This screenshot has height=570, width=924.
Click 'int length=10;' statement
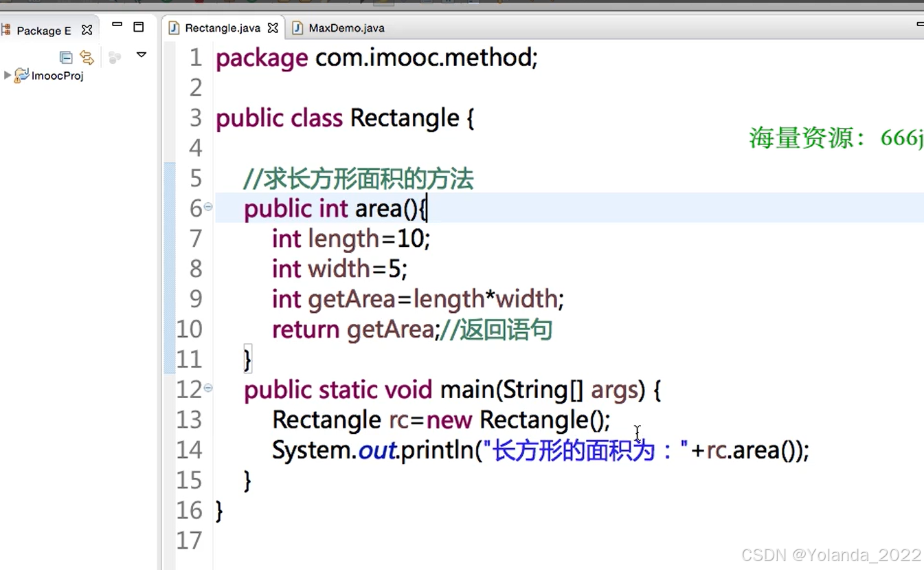351,239
